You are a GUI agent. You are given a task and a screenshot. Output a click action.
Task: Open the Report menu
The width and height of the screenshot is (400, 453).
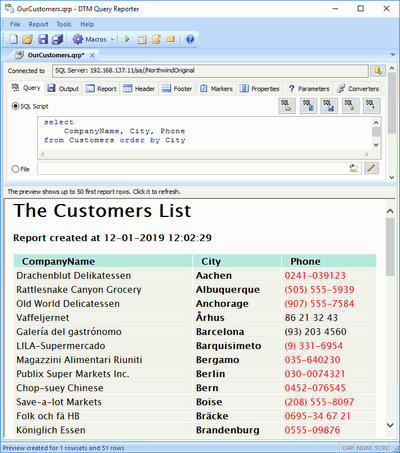(38, 24)
